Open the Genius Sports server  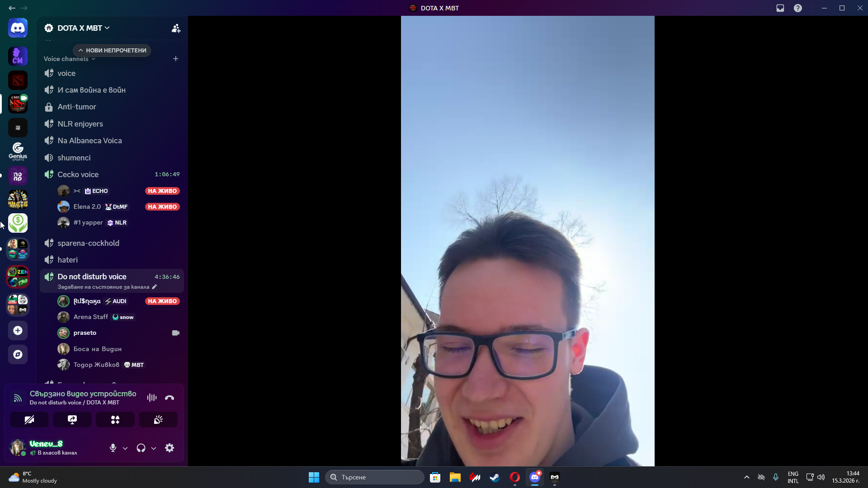(x=18, y=151)
